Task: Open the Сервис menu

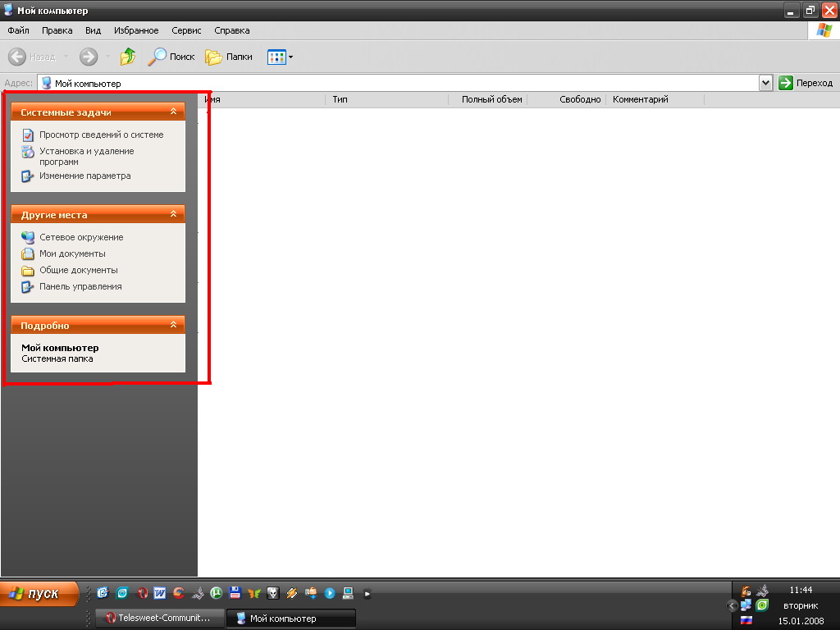Action: pos(186,30)
